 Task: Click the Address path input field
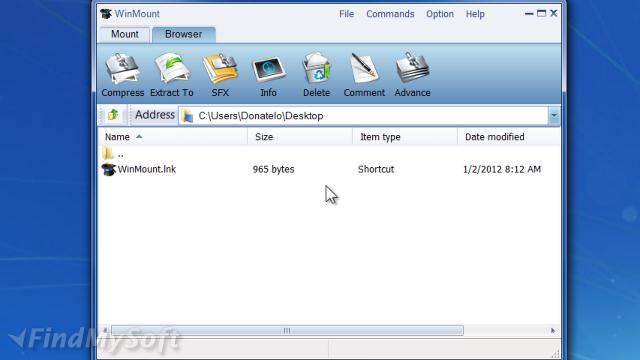[x=363, y=116]
